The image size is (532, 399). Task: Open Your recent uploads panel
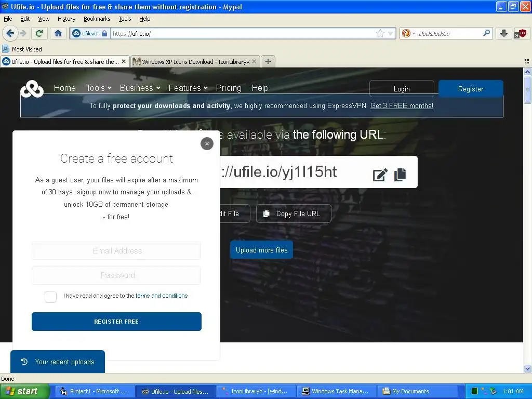pos(58,362)
